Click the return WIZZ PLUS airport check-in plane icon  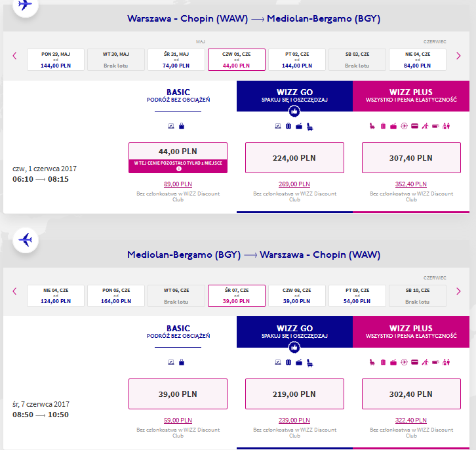404,362
